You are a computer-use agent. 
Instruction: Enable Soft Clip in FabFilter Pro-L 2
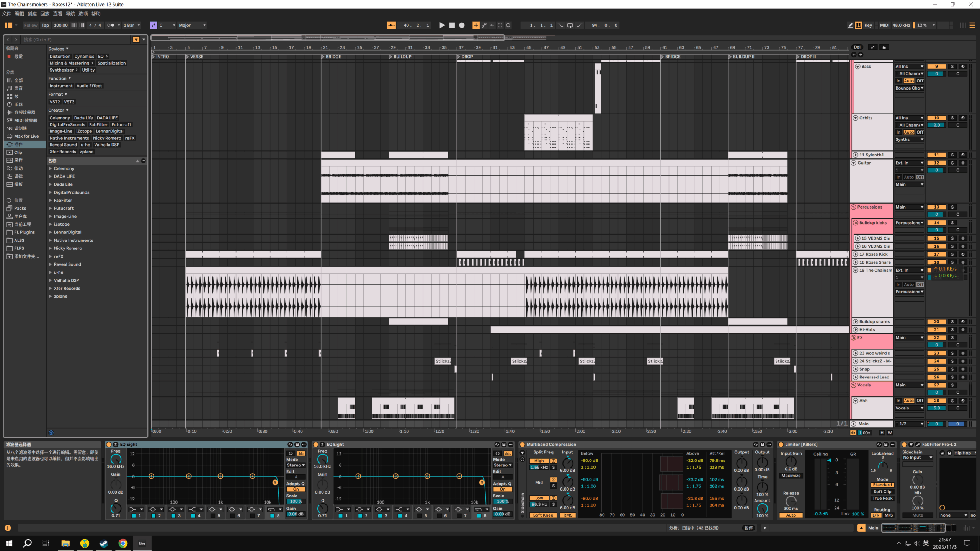(x=883, y=491)
